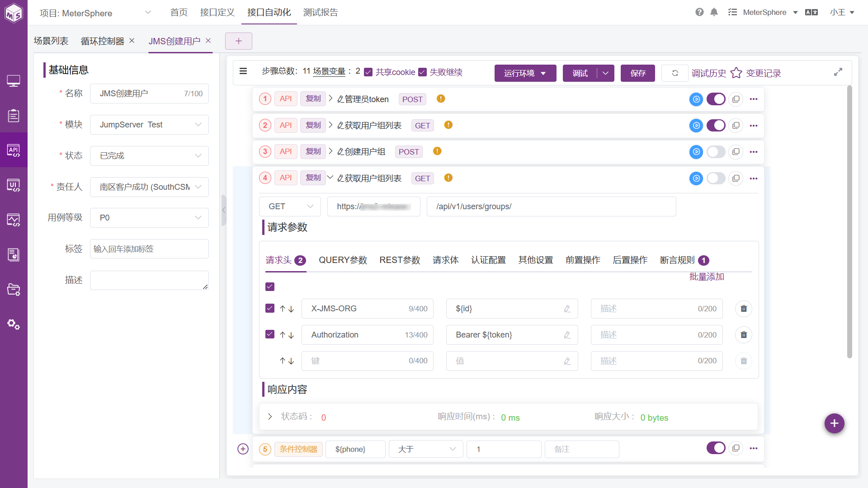Click the fullscreen expand icon

(838, 72)
